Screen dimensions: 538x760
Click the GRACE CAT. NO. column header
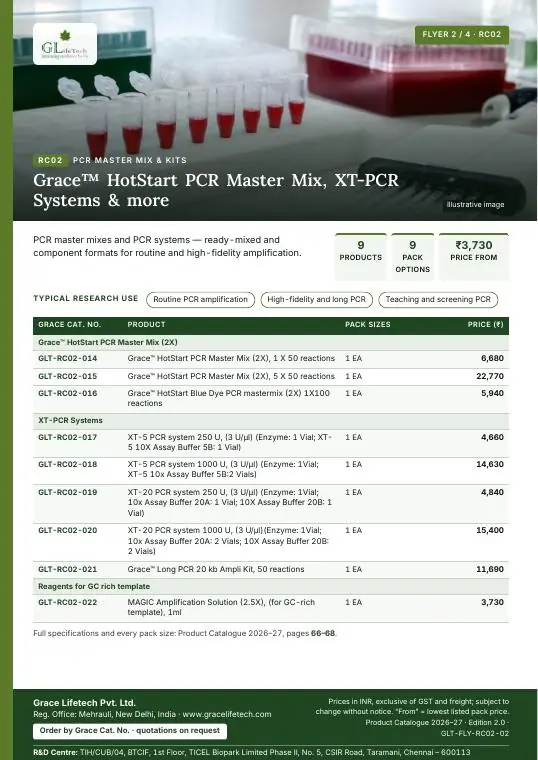point(69,325)
